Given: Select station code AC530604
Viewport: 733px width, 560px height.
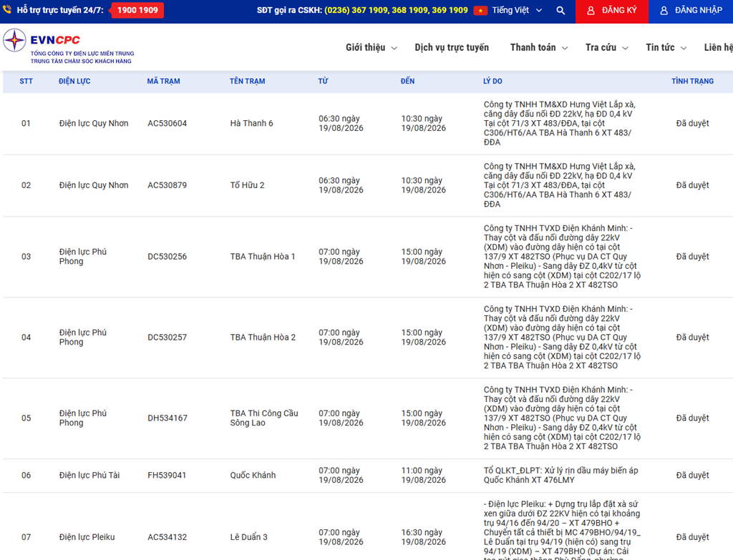Looking at the screenshot, I should [168, 123].
